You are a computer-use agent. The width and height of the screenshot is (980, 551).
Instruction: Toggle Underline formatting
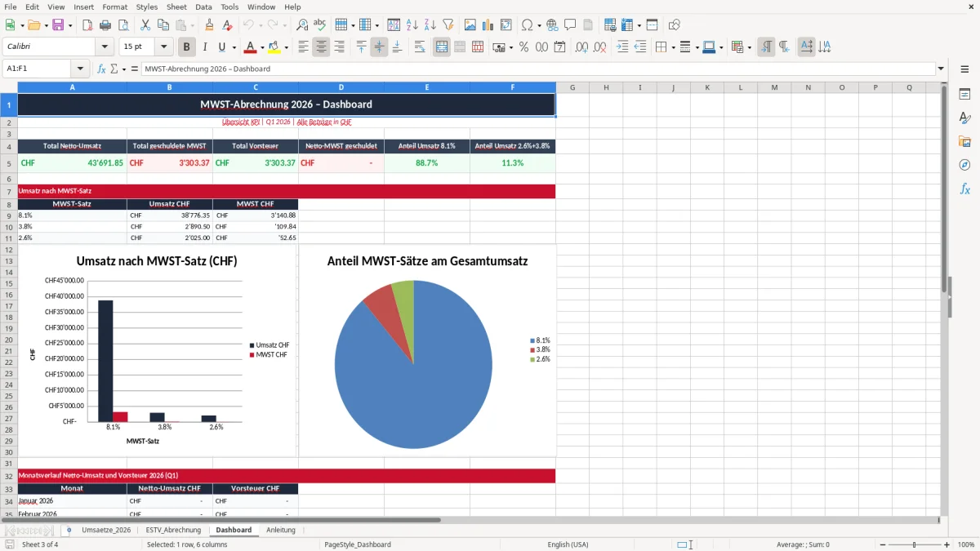(222, 47)
